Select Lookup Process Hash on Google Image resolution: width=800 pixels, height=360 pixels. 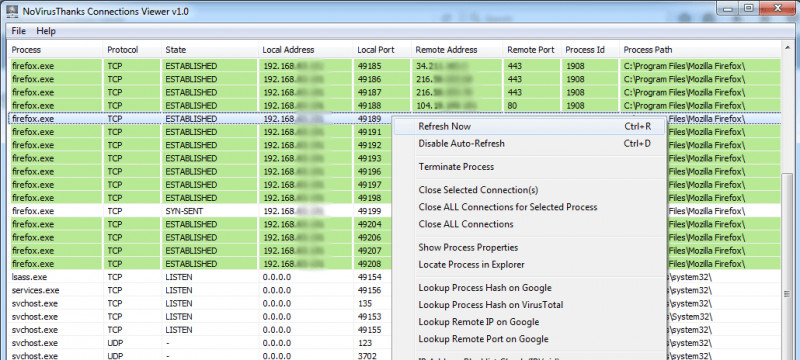530,288
